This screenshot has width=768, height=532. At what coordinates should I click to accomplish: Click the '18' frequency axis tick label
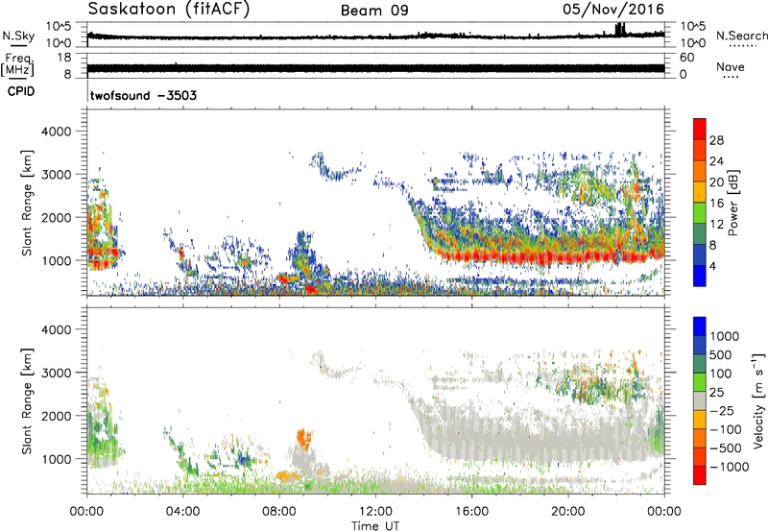click(x=63, y=58)
